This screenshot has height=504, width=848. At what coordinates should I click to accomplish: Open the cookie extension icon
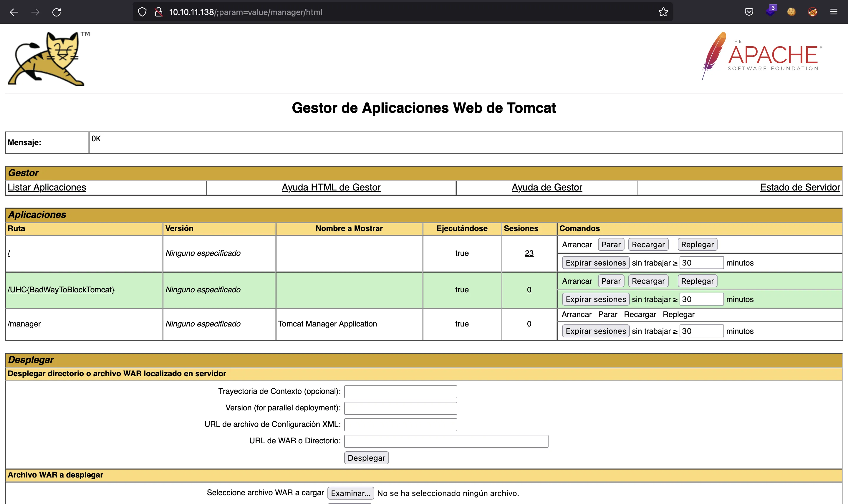click(x=791, y=12)
